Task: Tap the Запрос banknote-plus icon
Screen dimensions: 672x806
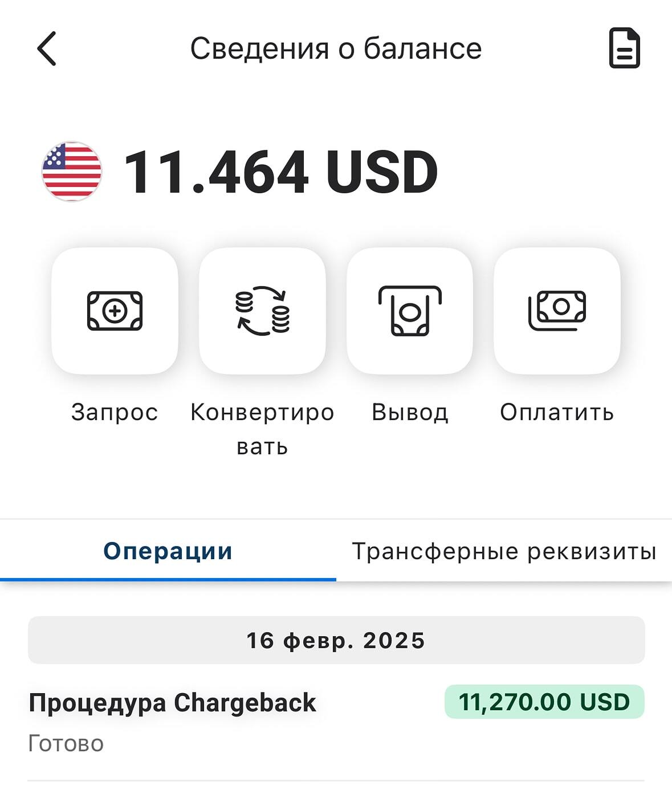Action: (x=115, y=311)
